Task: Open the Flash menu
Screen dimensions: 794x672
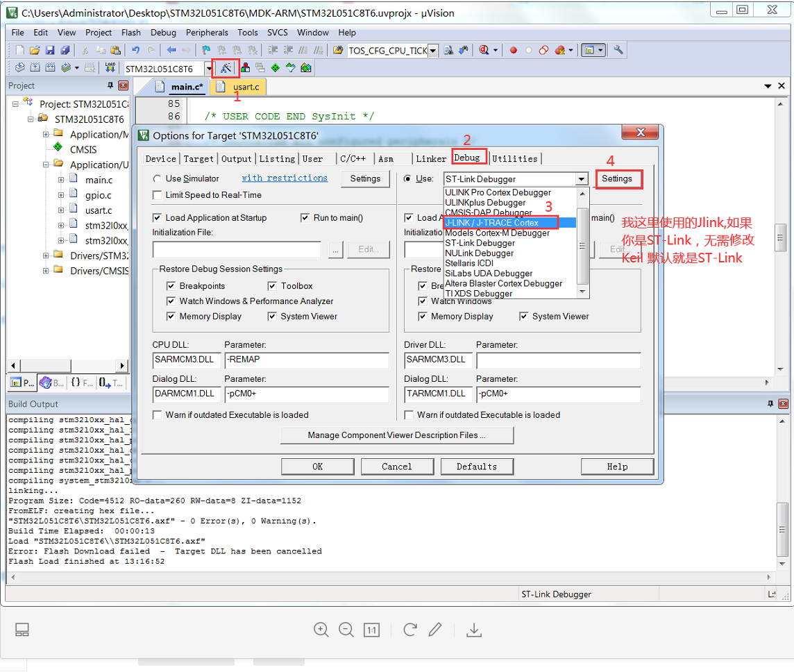Action: tap(131, 33)
